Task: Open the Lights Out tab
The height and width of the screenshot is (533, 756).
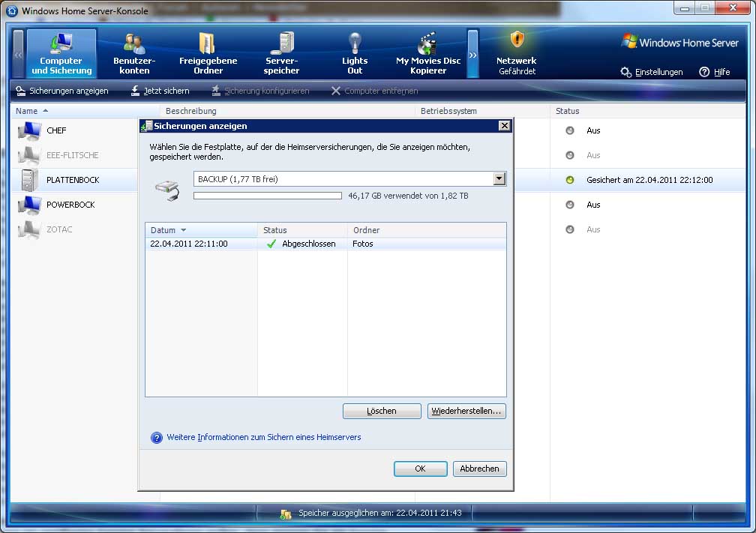Action: coord(355,53)
